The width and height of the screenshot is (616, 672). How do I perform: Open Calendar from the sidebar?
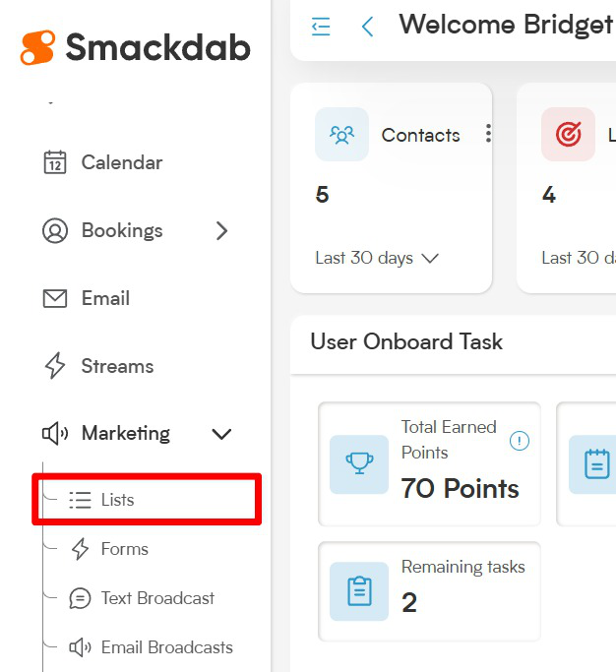103,162
